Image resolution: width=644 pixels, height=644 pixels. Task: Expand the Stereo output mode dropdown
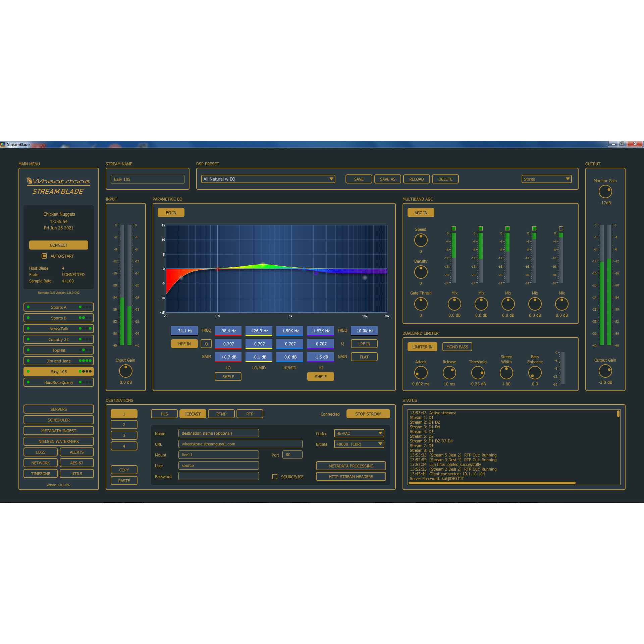[x=546, y=179]
